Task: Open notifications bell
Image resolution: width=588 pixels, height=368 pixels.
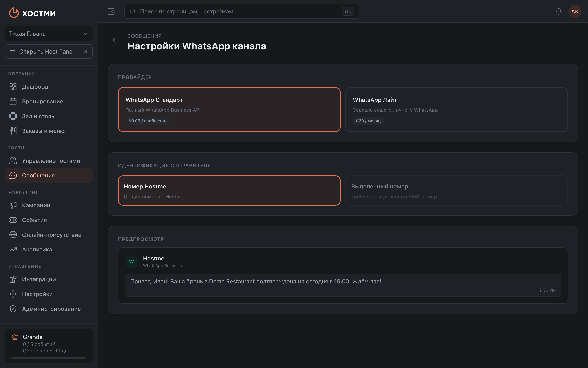Action: coord(559,11)
